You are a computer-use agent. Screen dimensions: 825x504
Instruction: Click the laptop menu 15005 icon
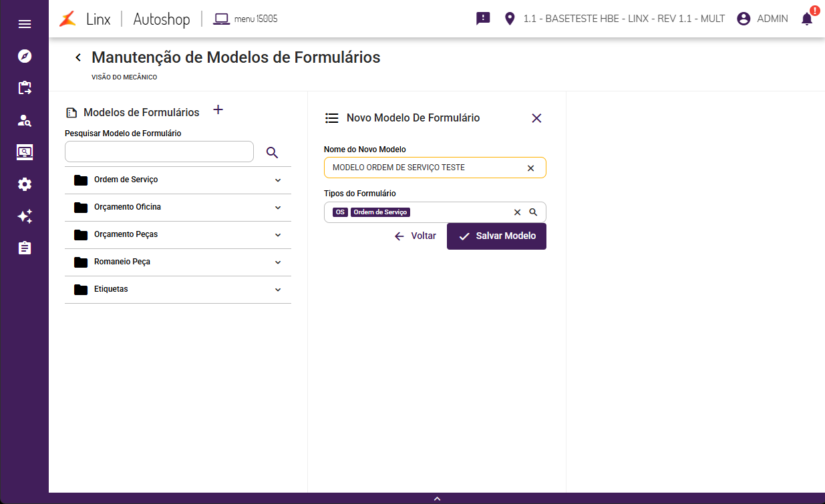(221, 19)
